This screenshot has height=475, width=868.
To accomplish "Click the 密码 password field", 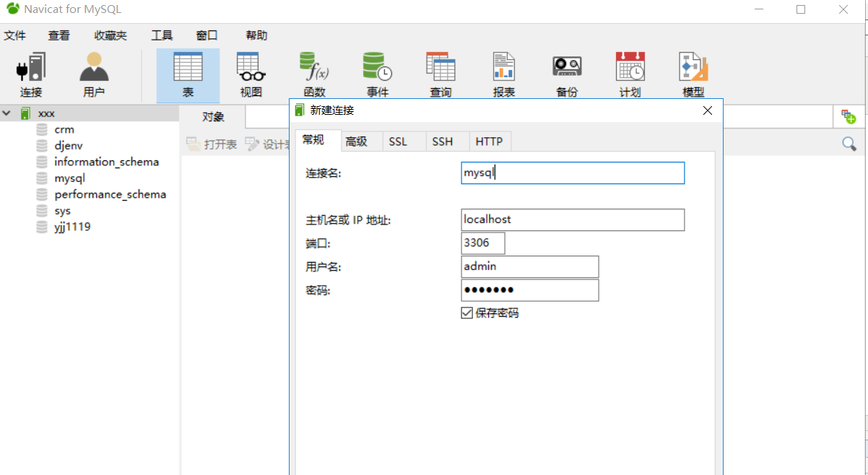I will point(530,290).
